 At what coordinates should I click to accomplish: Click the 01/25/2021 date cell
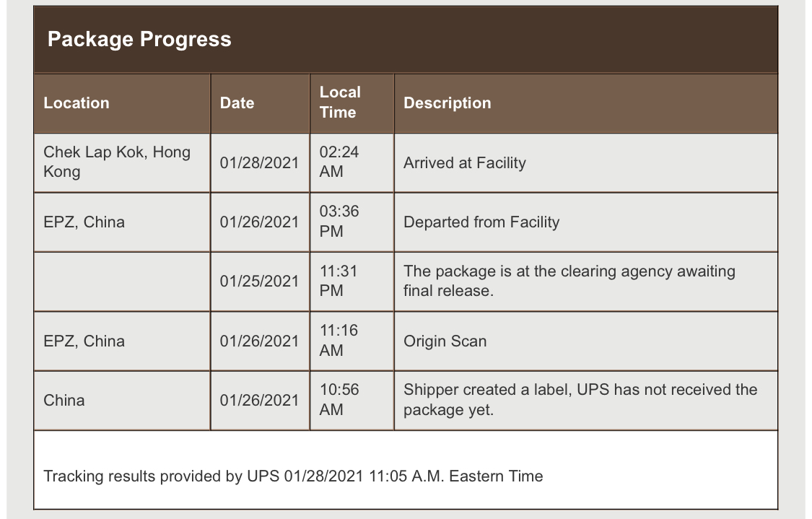(x=259, y=281)
